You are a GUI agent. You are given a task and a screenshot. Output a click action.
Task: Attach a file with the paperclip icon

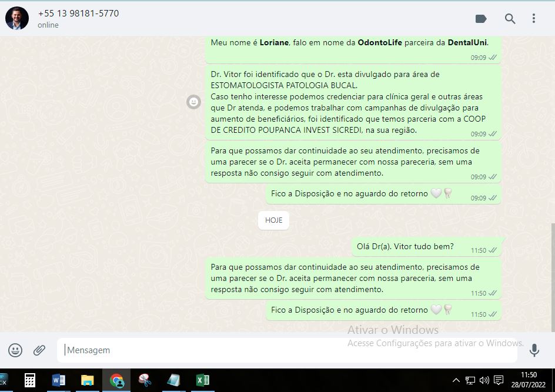(x=39, y=350)
